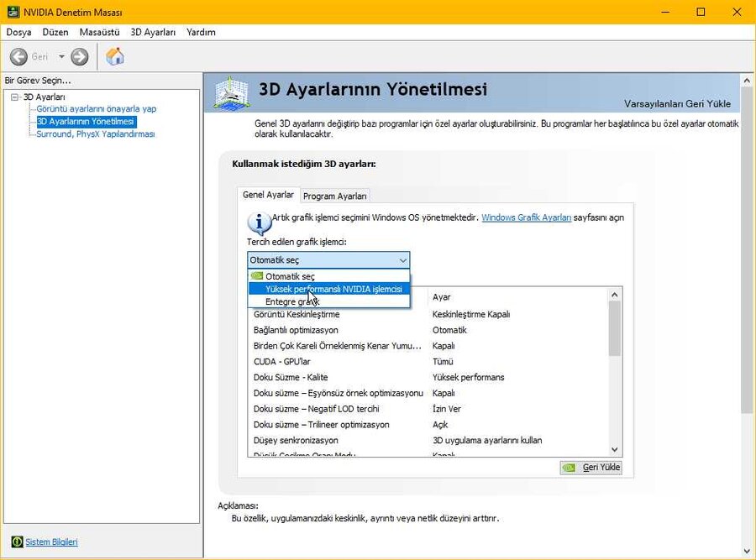Click settings list scroll down arrow

(614, 450)
